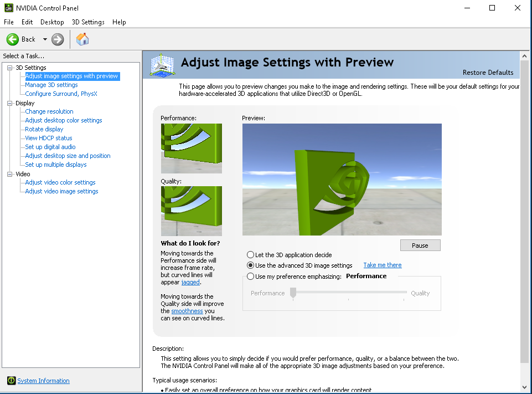Open Set up multiple displays
The image size is (532, 394).
(56, 165)
